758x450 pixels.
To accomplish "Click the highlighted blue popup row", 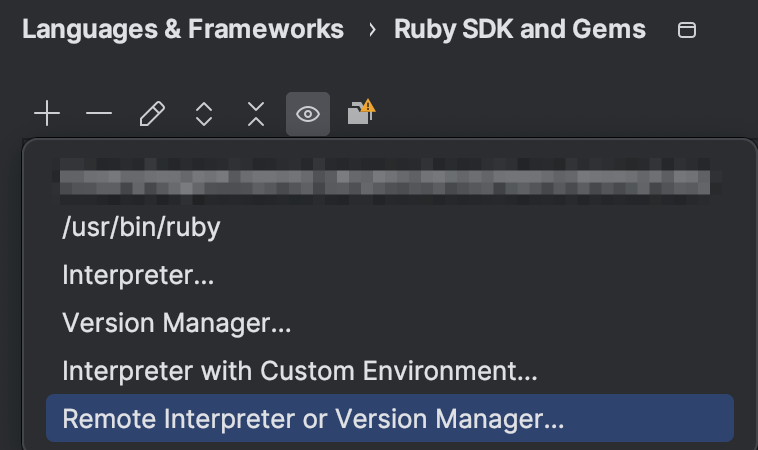I will point(390,418).
